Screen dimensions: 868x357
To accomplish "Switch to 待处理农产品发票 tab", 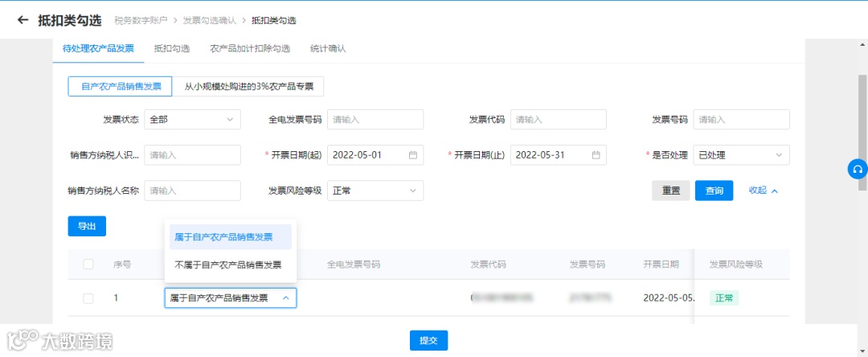I will (x=98, y=48).
